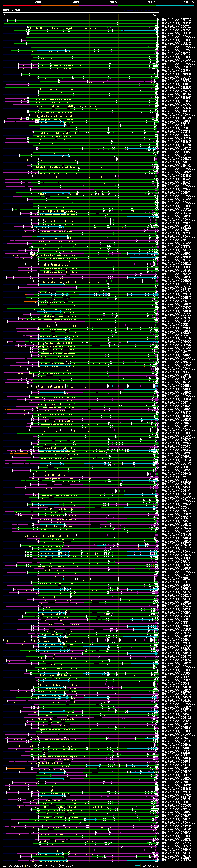Open hit UniRef100_Q5CRW5

tap(177, 23)
